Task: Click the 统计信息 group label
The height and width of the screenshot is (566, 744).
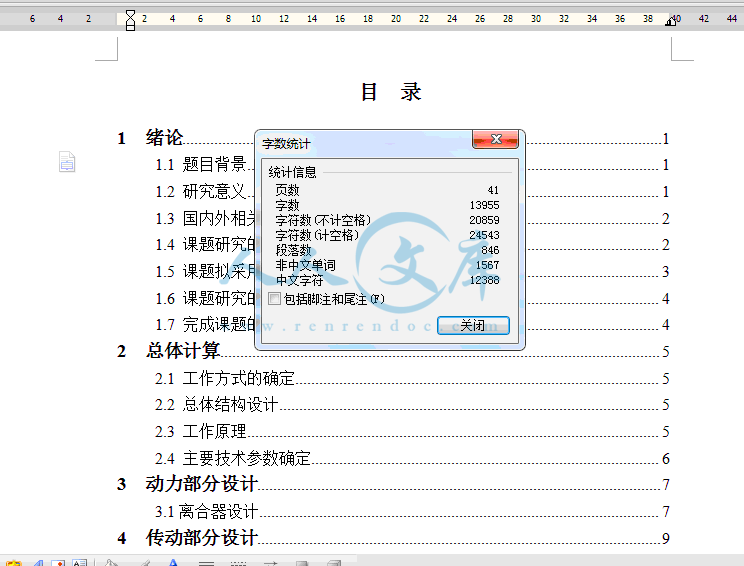Action: coord(292,172)
